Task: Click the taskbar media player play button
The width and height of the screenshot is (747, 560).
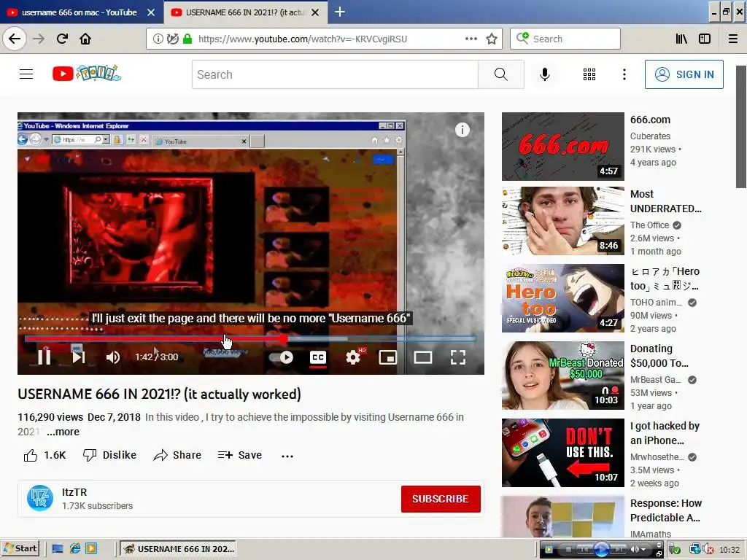Action: (x=602, y=550)
